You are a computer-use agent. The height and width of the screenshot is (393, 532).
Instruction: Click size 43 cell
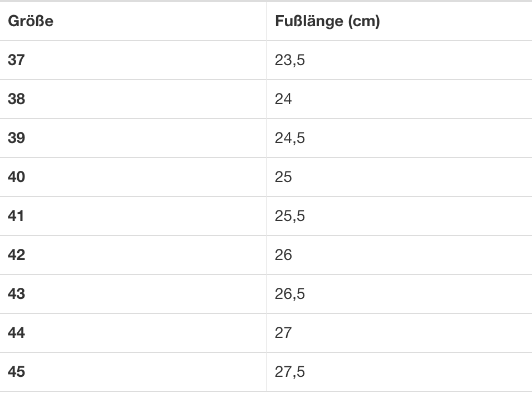point(17,294)
